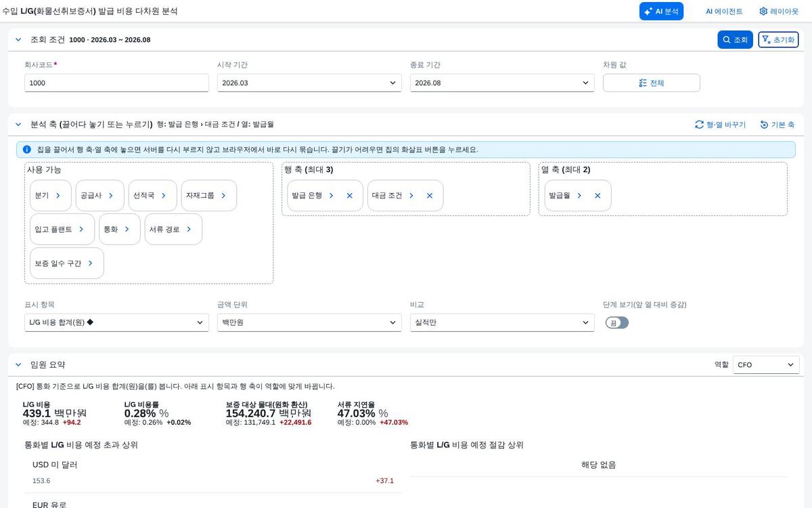Click the arrow on the 선적국 chip
Screen dimensions: 812x508
point(164,195)
